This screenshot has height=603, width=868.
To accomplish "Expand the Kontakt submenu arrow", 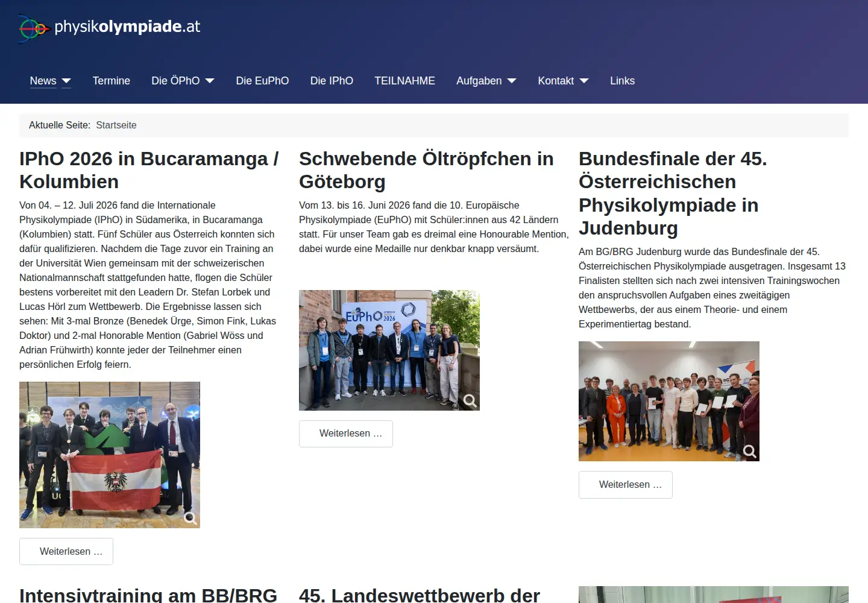I will click(x=584, y=81).
